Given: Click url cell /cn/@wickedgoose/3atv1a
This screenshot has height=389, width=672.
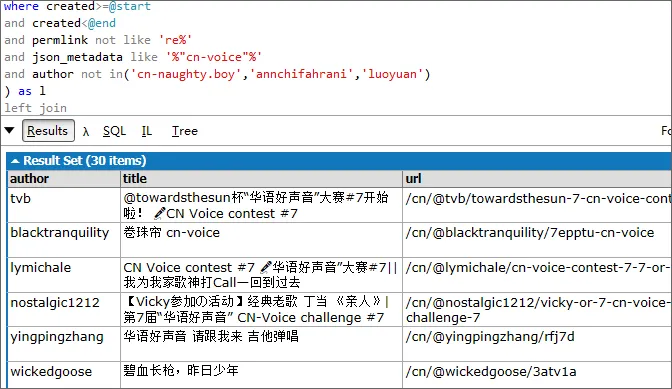Looking at the screenshot, I should tap(537, 375).
